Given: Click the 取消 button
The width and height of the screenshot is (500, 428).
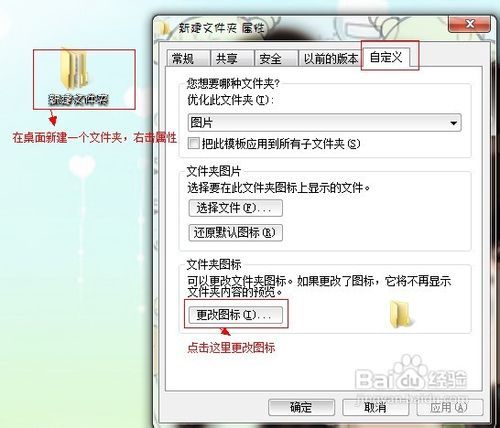Looking at the screenshot, I should (x=375, y=407).
